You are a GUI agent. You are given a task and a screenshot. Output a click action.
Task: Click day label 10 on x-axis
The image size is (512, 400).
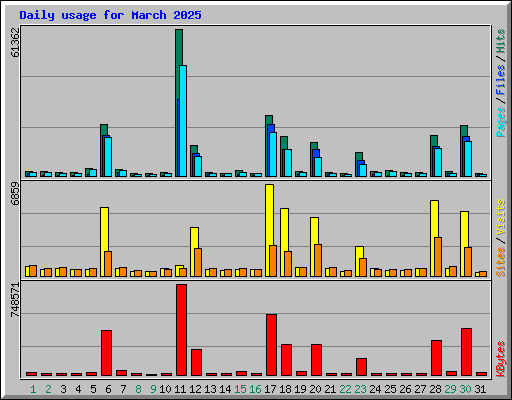click(x=165, y=389)
